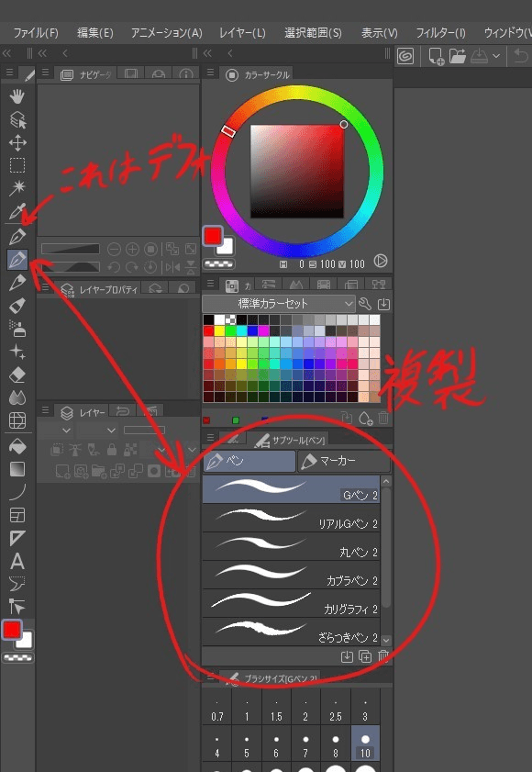Add new raster layer
Image resolution: width=532 pixels, height=772 pixels.
62,471
